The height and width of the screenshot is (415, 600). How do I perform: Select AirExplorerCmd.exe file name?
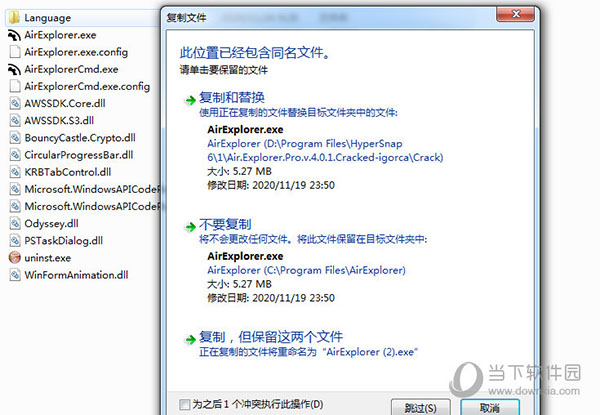pos(72,69)
